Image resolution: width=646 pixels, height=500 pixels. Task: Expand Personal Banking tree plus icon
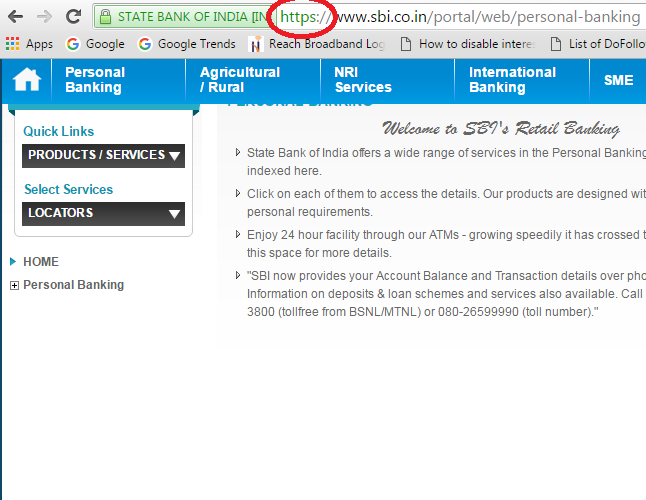pyautogui.click(x=14, y=285)
